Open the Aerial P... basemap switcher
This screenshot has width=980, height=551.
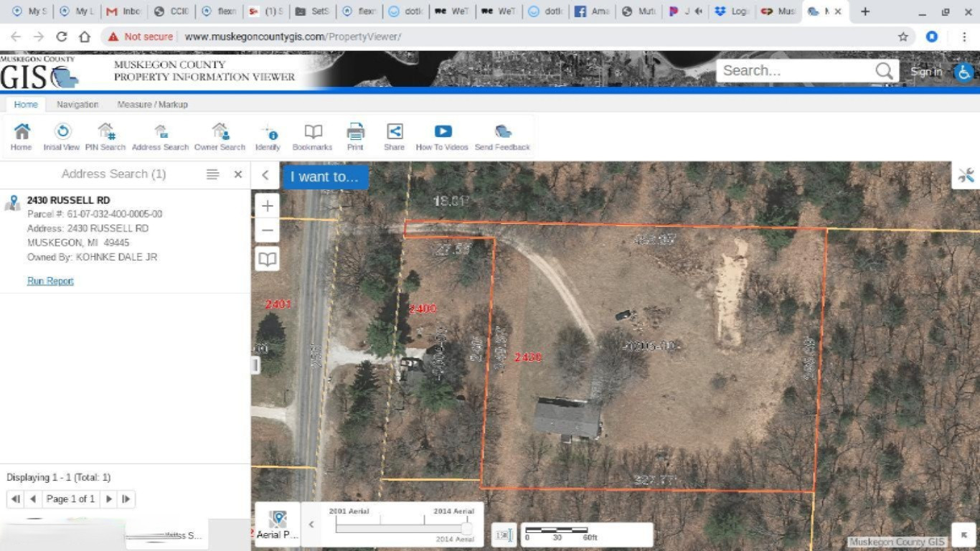(x=278, y=524)
